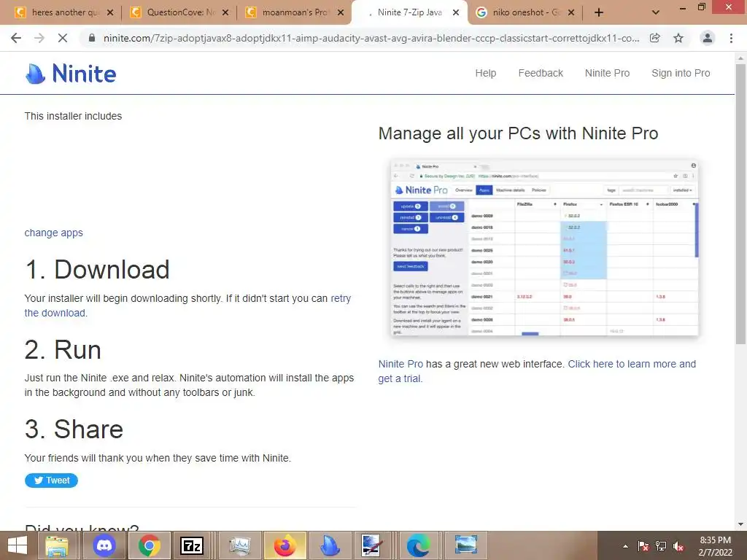Open the Chrome three-dot menu
This screenshot has width=747, height=560.
[x=731, y=38]
